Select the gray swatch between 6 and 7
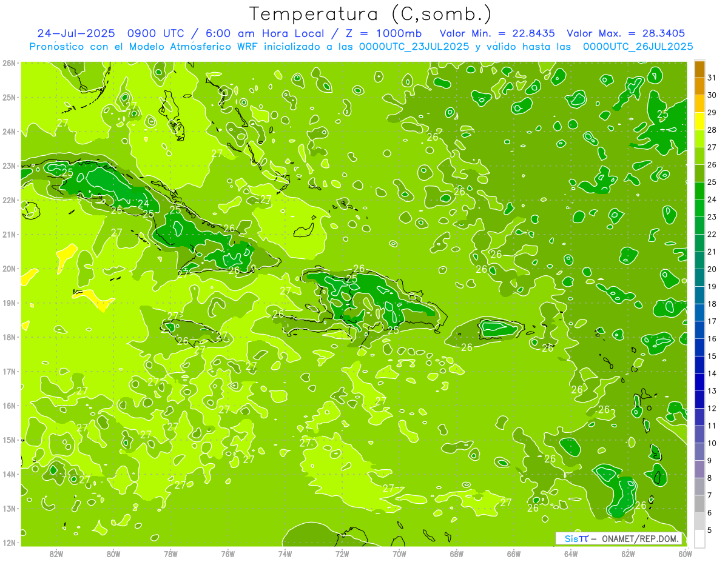The height and width of the screenshot is (562, 728). tap(699, 504)
